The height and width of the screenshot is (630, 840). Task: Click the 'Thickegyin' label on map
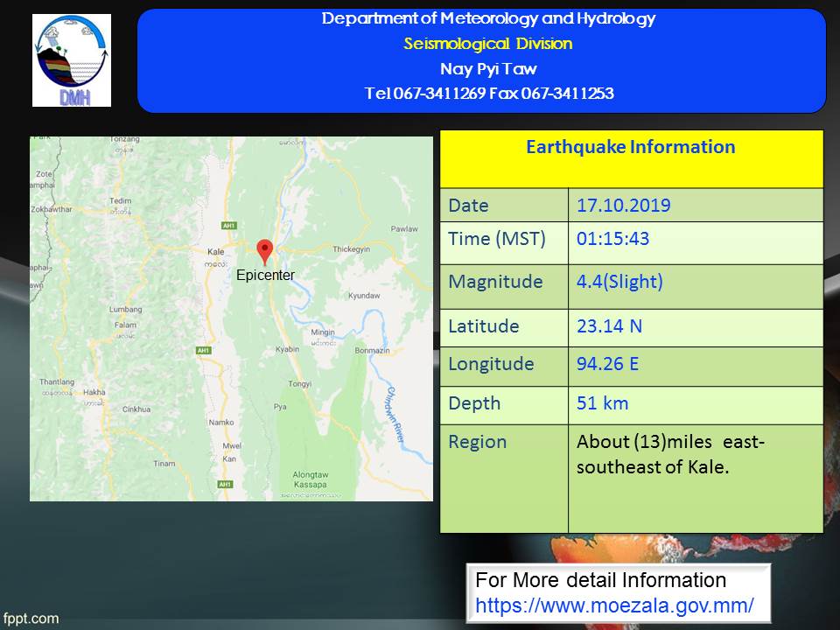pyautogui.click(x=352, y=249)
